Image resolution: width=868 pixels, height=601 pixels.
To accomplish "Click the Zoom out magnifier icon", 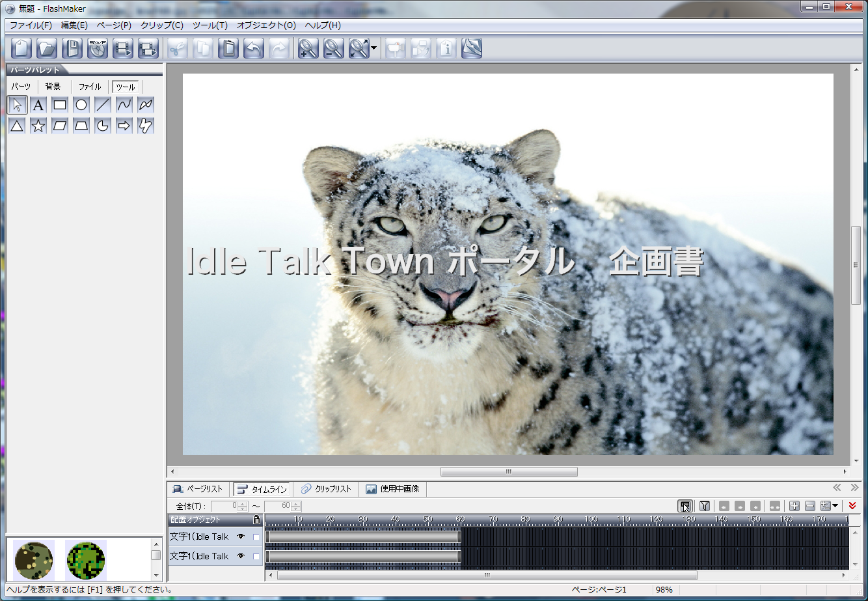I will (x=334, y=48).
